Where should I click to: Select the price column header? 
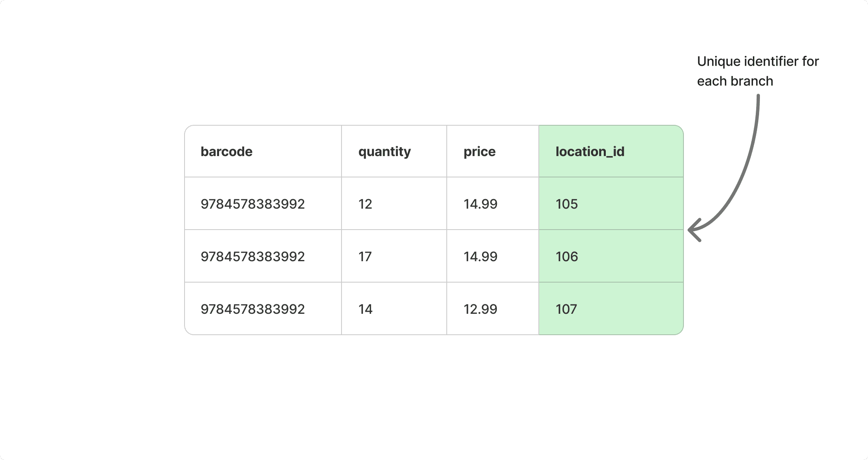point(479,152)
